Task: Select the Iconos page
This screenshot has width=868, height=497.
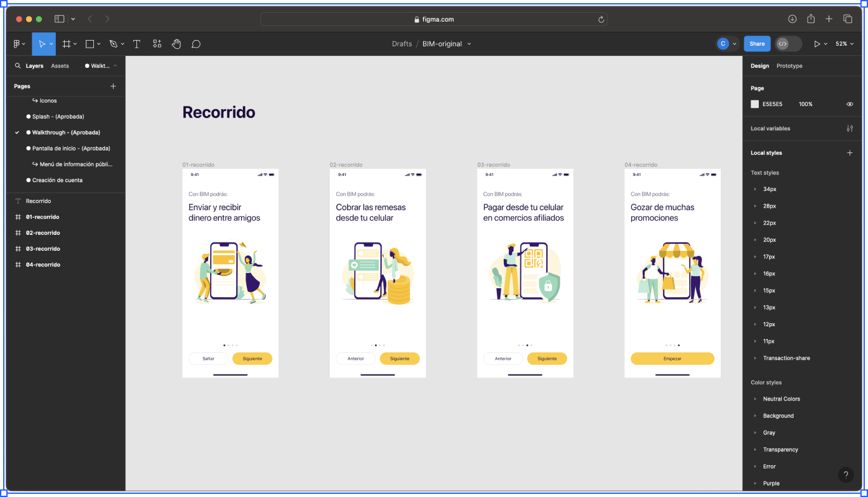Action: click(48, 101)
